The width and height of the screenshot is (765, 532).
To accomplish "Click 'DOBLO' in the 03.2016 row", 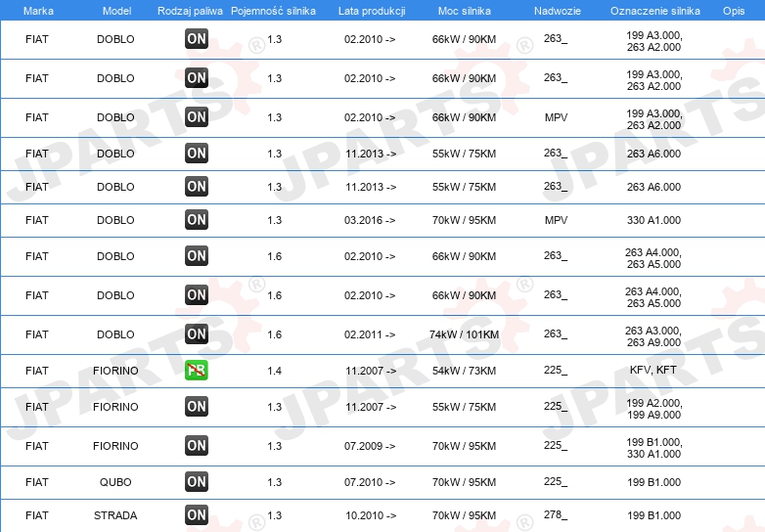I will click(115, 220).
